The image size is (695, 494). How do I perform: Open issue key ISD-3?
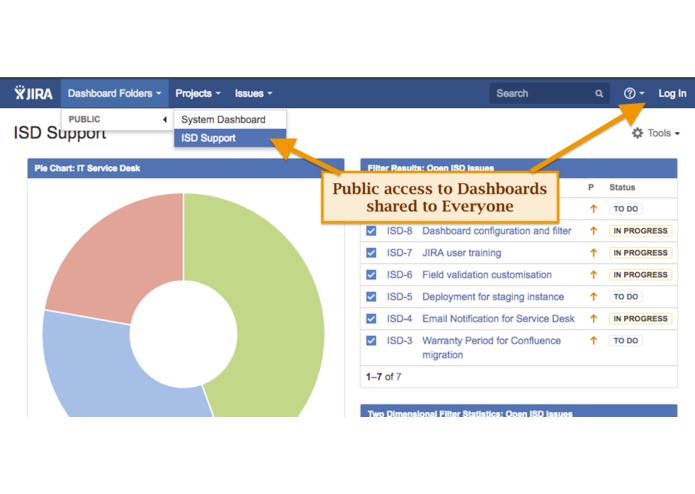(399, 340)
